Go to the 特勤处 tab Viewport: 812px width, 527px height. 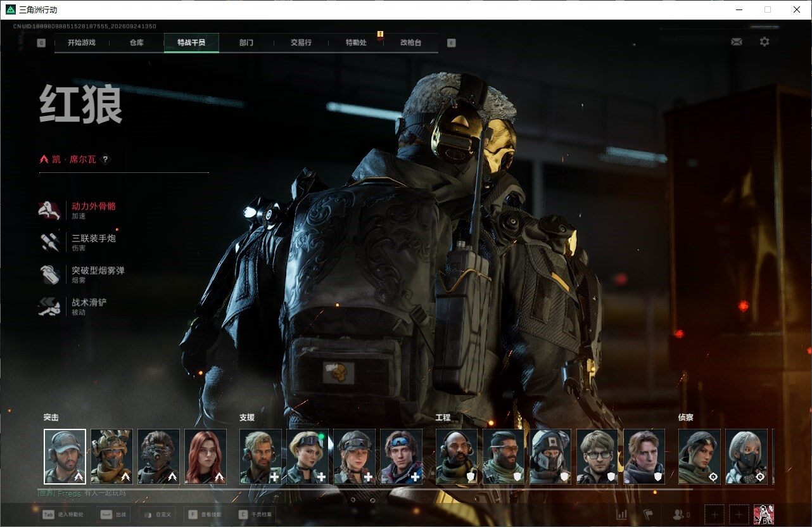coord(355,43)
